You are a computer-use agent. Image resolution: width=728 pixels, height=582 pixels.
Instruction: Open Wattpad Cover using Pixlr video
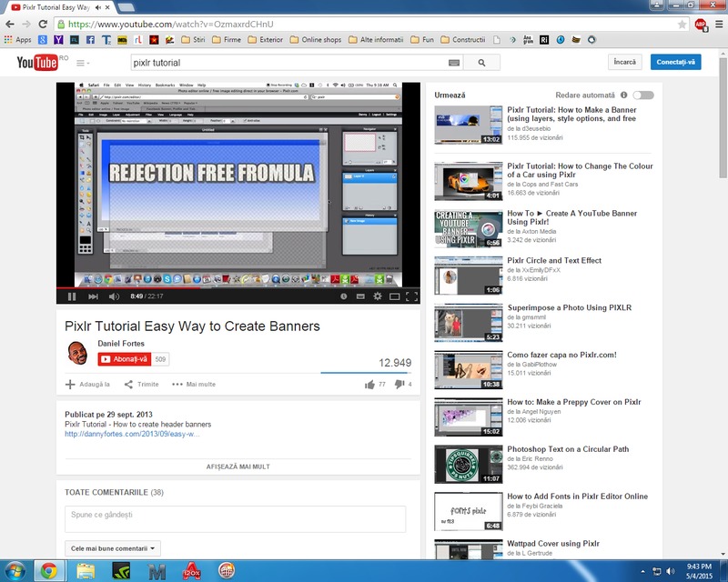point(553,543)
